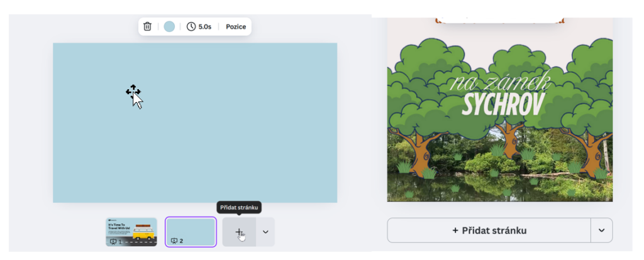Click the notes icon on page 2 thumbnail

174,241
